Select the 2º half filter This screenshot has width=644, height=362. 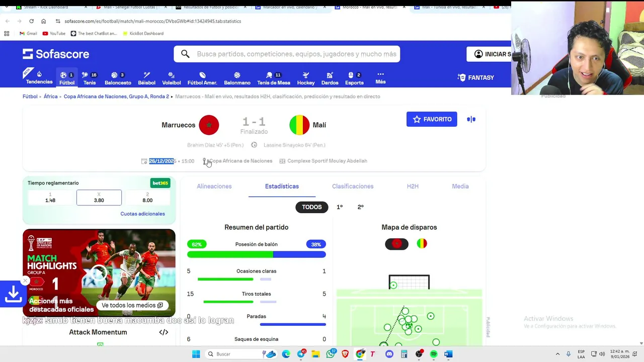pos(360,207)
